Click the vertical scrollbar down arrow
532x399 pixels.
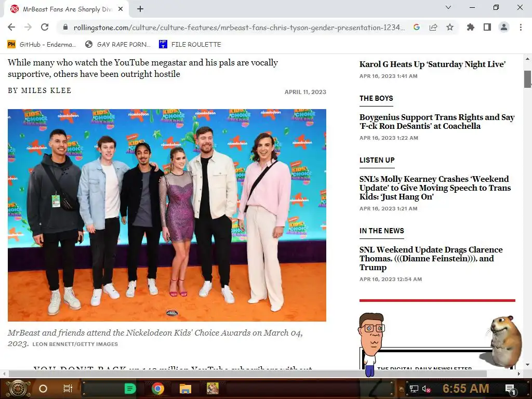pos(528,365)
